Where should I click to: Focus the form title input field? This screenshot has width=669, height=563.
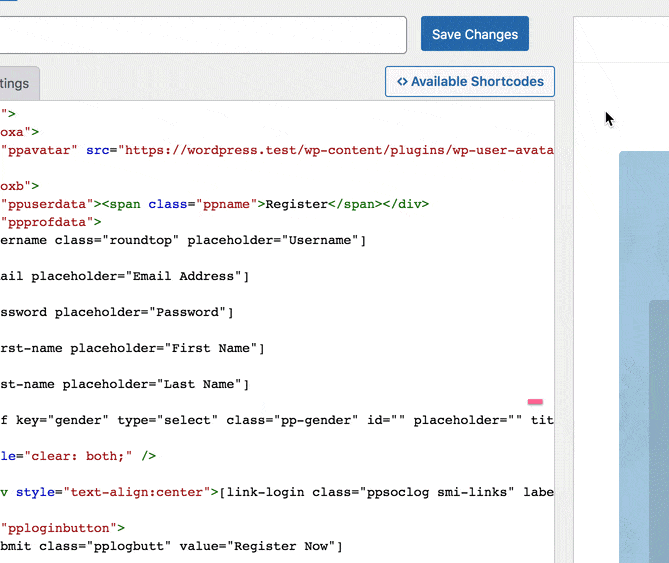[203, 35]
